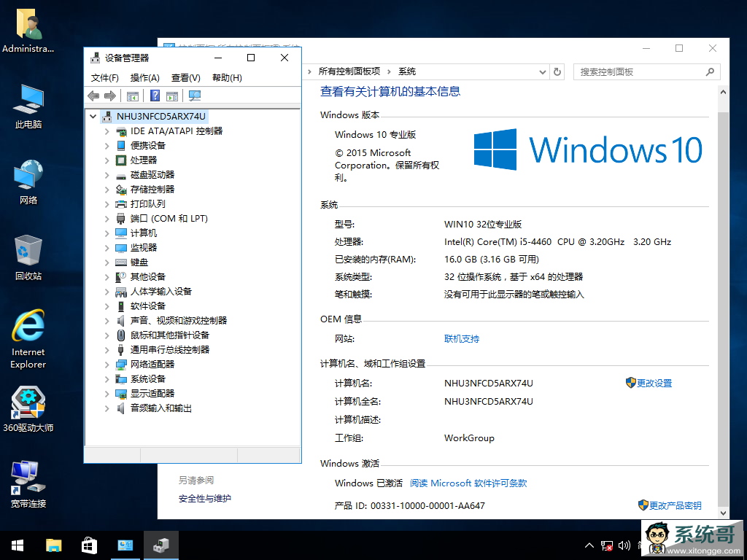
Task: Open the 联机支持 link
Action: click(x=462, y=338)
